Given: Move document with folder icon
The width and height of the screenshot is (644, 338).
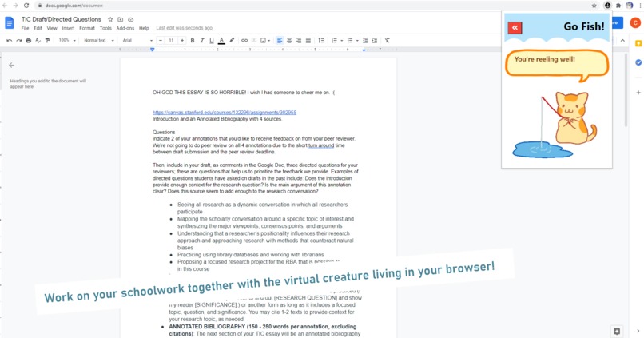Looking at the screenshot, I should pyautogui.click(x=121, y=19).
